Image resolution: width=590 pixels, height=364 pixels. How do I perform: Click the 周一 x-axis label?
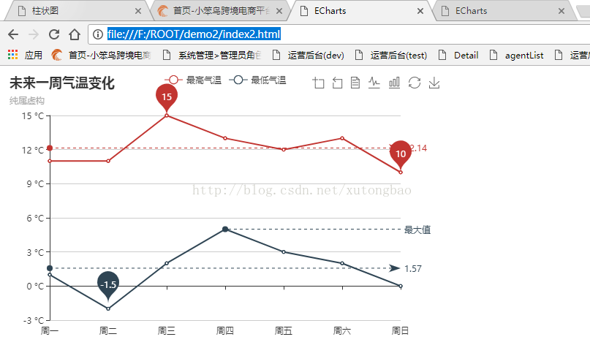[x=50, y=331]
